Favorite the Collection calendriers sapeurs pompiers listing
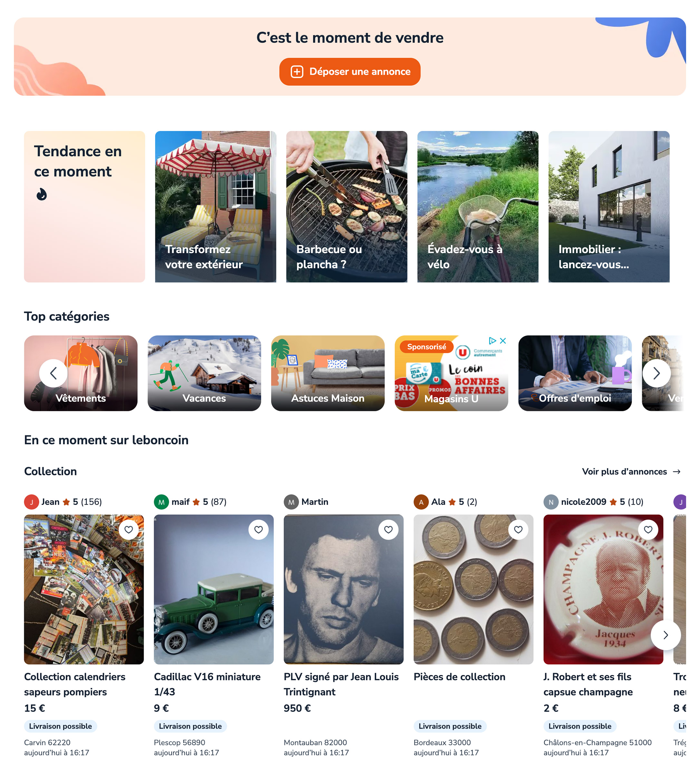 (129, 530)
